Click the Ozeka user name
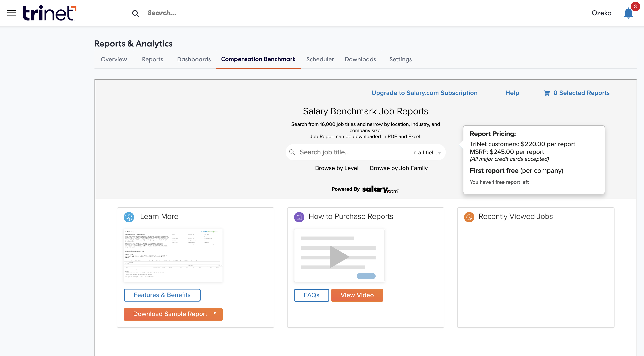The height and width of the screenshot is (356, 644). tap(601, 13)
